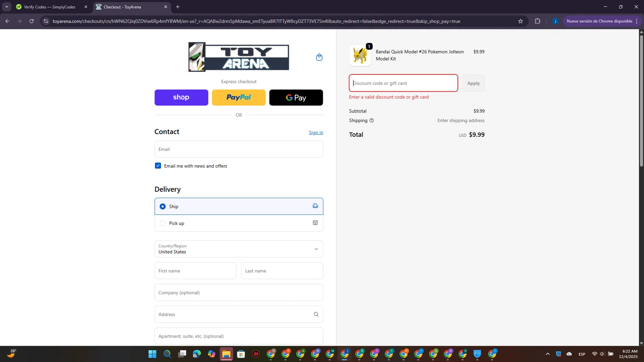Open the Chrome three-dot menu
Image resolution: width=644 pixels, height=362 pixels.
637,21
